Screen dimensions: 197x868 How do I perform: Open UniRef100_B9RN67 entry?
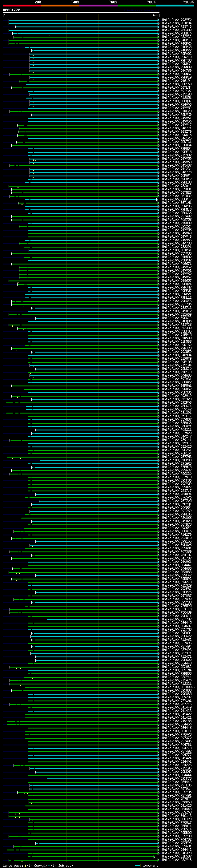tap(176, 74)
